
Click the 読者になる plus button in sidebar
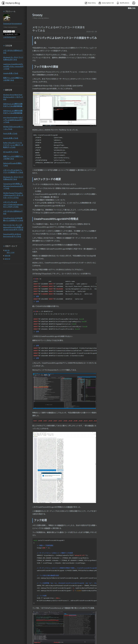click(x=7, y=31)
